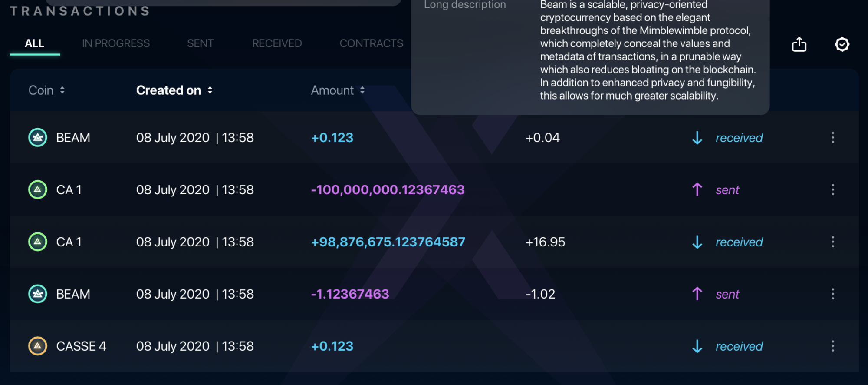Open the three-dot menu for the first BEAM transaction

pos(833,138)
